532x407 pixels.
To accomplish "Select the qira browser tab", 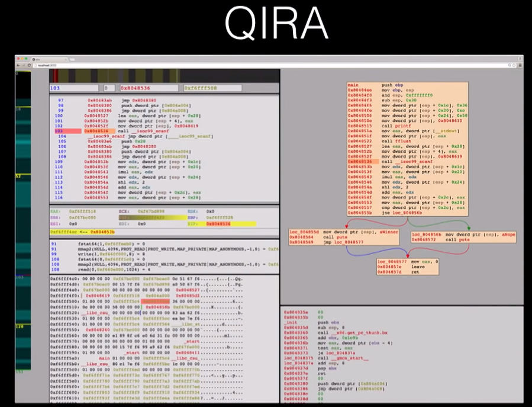I will tap(49, 59).
